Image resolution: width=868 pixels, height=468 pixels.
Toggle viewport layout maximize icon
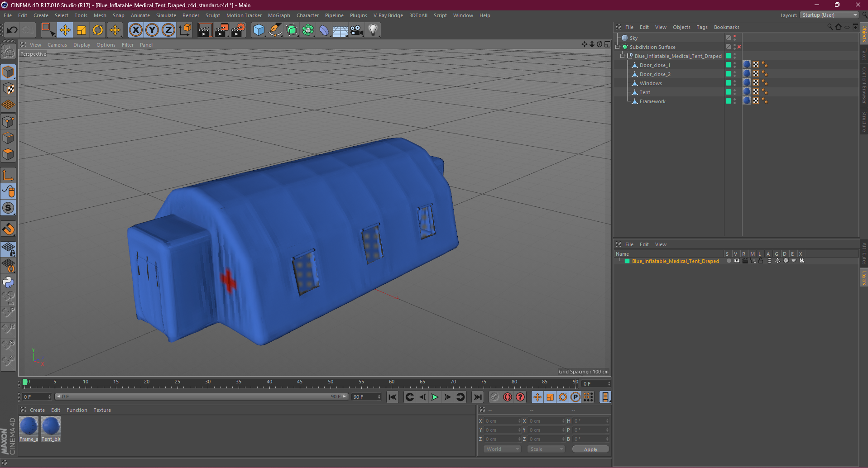click(x=607, y=44)
